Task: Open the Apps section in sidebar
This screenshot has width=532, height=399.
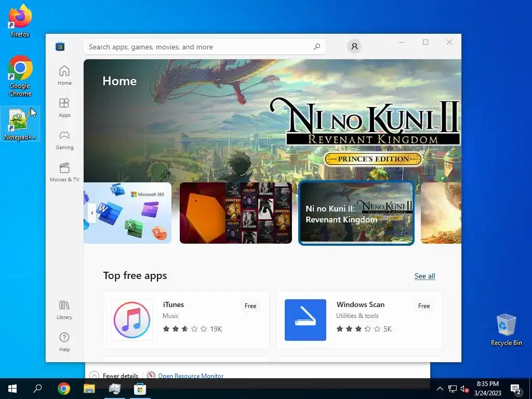Action: click(64, 108)
